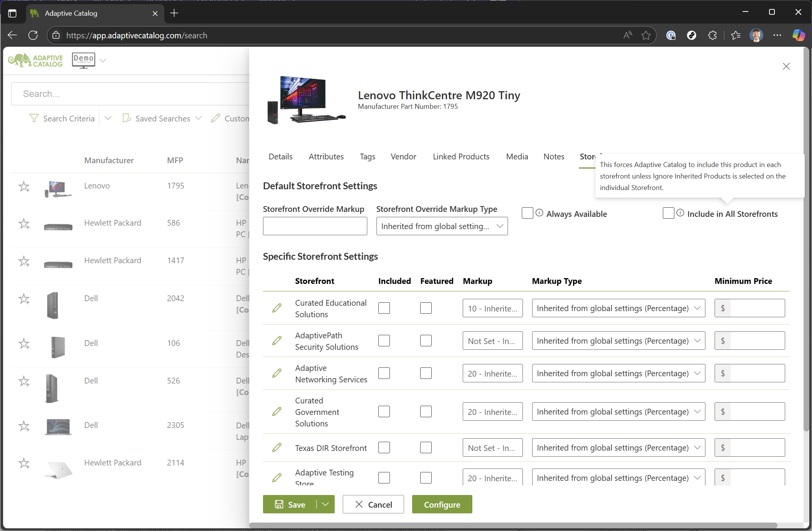The image size is (812, 531).
Task: Favorite the Hewlett Packard 1417 row star
Action: (24, 261)
